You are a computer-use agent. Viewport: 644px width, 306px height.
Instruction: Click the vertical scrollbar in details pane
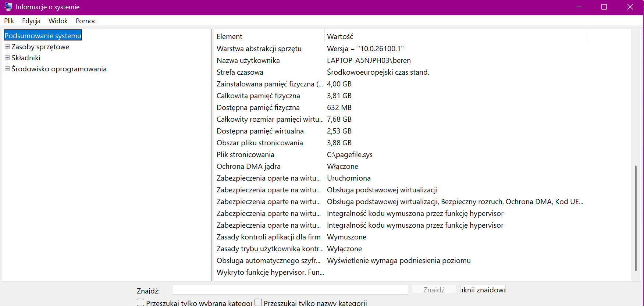pos(636,218)
